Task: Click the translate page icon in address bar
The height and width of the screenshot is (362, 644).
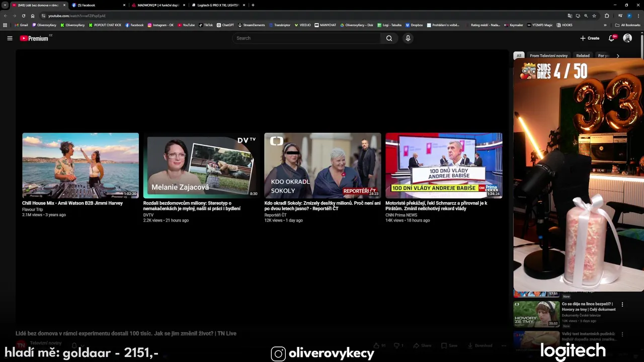Action: [x=570, y=16]
